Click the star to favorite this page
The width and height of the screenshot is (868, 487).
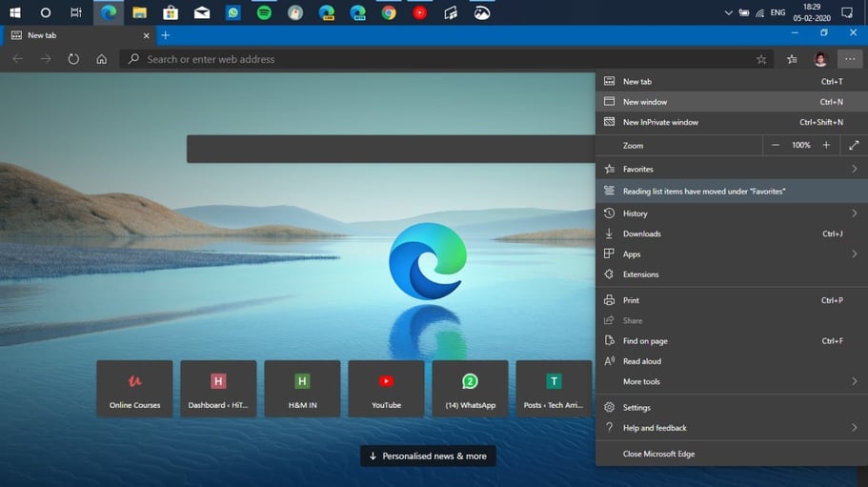[x=761, y=59]
